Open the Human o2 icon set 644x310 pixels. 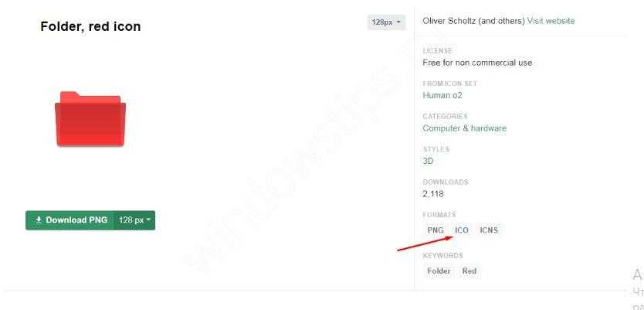tap(442, 95)
